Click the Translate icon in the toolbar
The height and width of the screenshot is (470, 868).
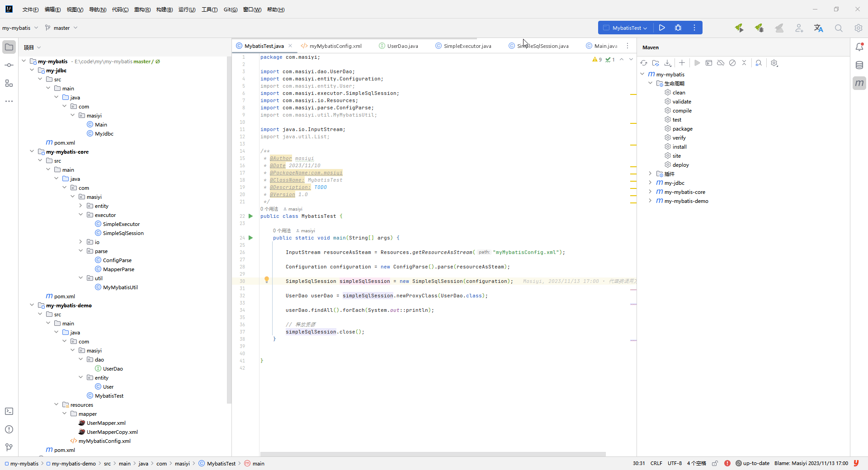(819, 28)
